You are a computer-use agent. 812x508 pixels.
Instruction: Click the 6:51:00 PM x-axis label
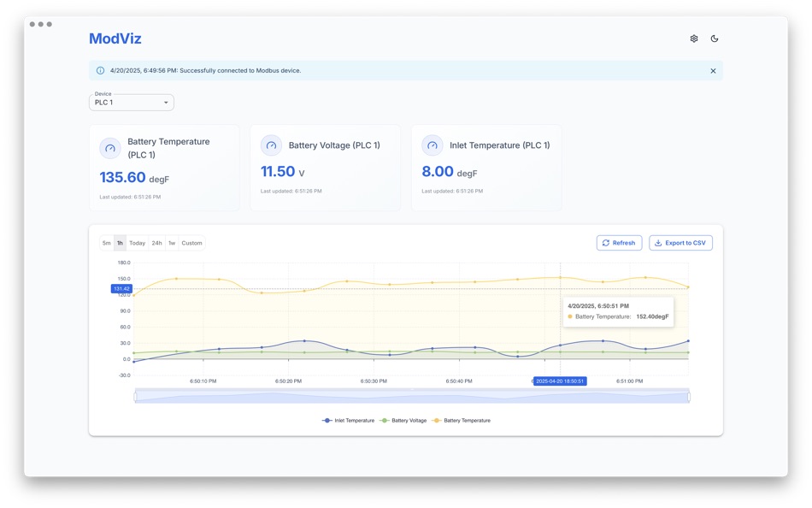click(629, 381)
